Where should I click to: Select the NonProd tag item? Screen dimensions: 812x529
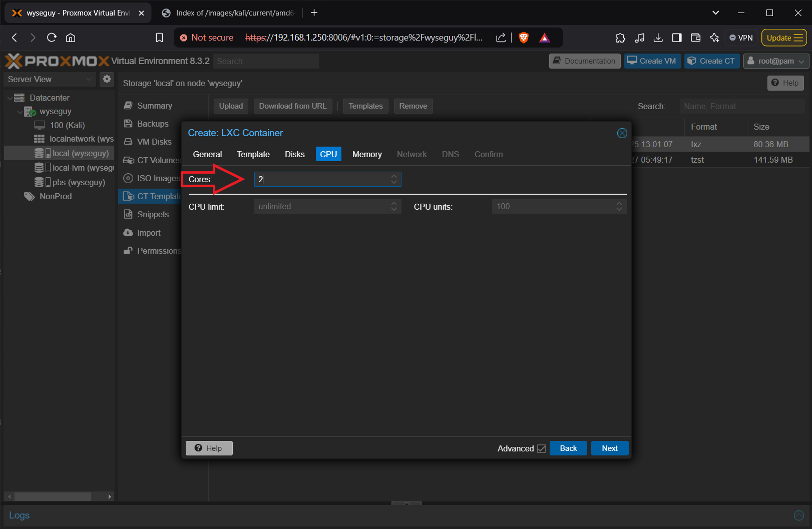48,196
